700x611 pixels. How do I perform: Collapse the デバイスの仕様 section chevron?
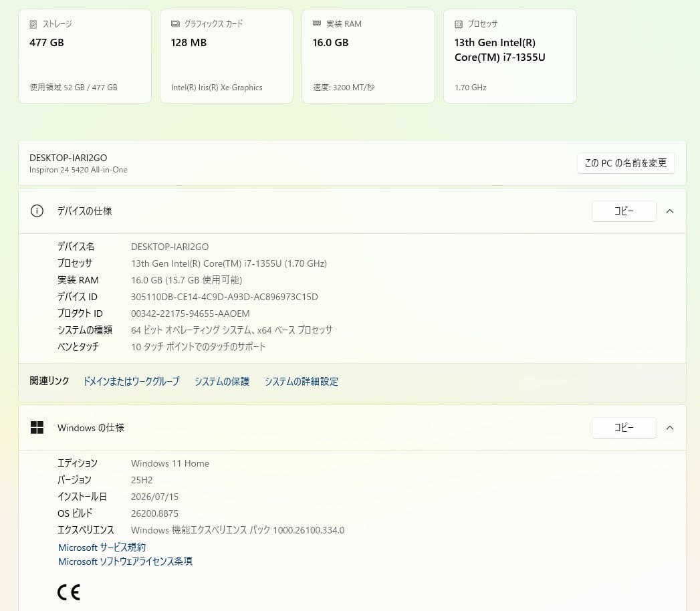670,211
